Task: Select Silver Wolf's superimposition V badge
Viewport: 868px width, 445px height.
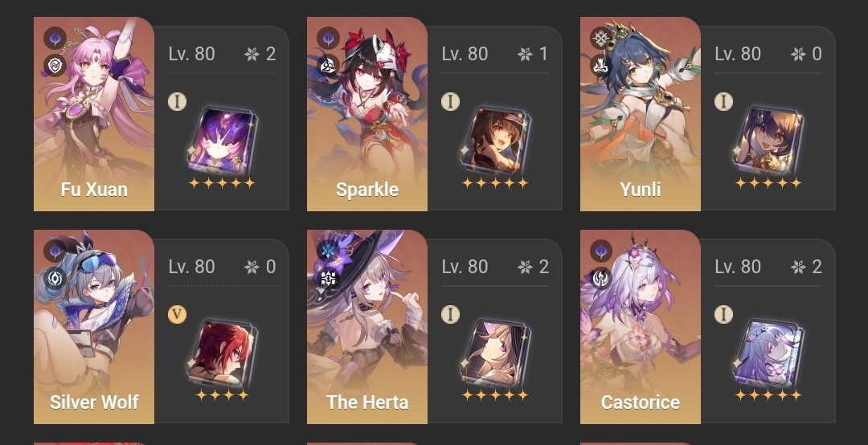Action: pyautogui.click(x=177, y=314)
